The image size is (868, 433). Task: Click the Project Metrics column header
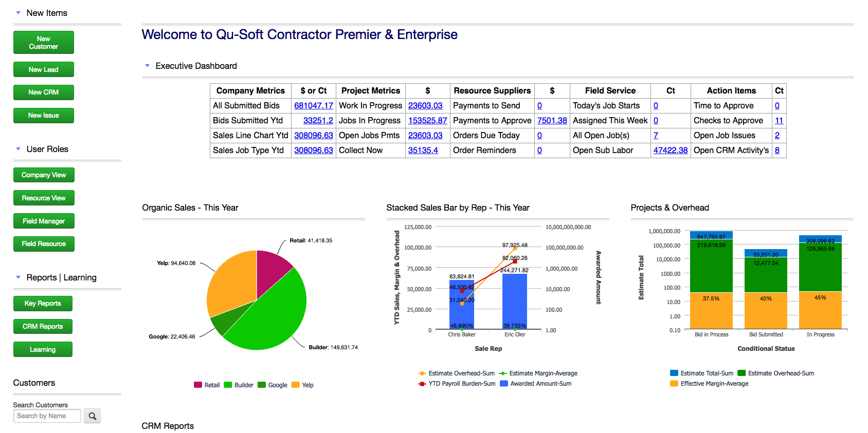coord(371,90)
